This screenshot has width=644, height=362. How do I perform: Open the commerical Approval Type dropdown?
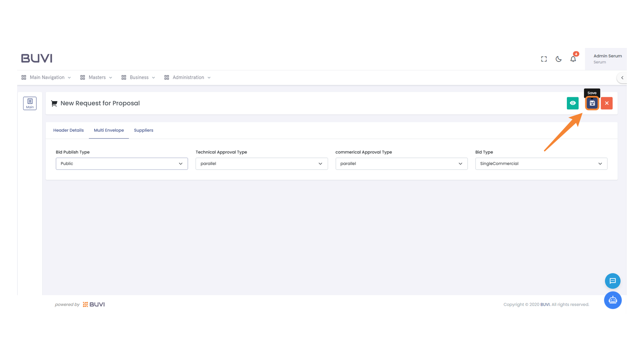[x=401, y=164]
